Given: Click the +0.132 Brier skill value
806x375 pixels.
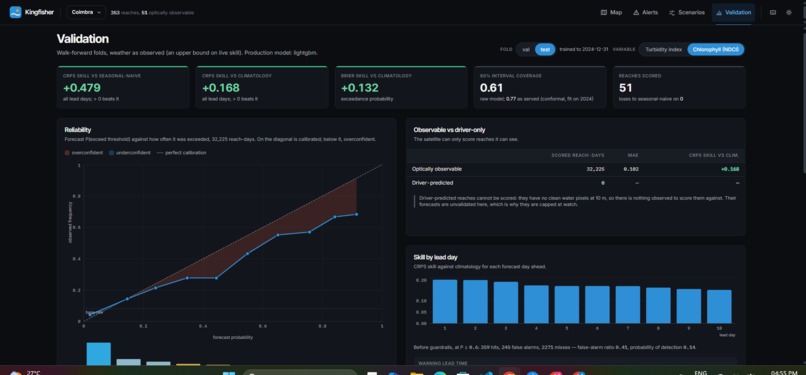Looking at the screenshot, I should tap(360, 88).
